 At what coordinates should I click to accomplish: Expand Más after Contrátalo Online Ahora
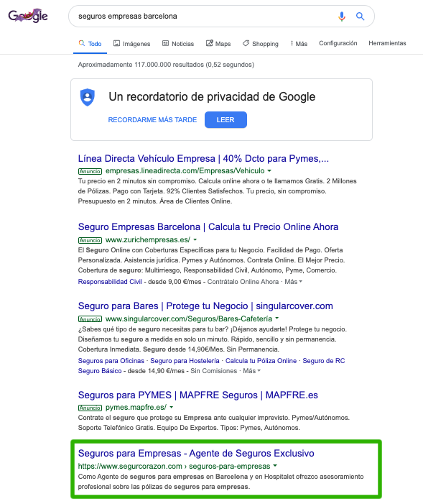293,282
